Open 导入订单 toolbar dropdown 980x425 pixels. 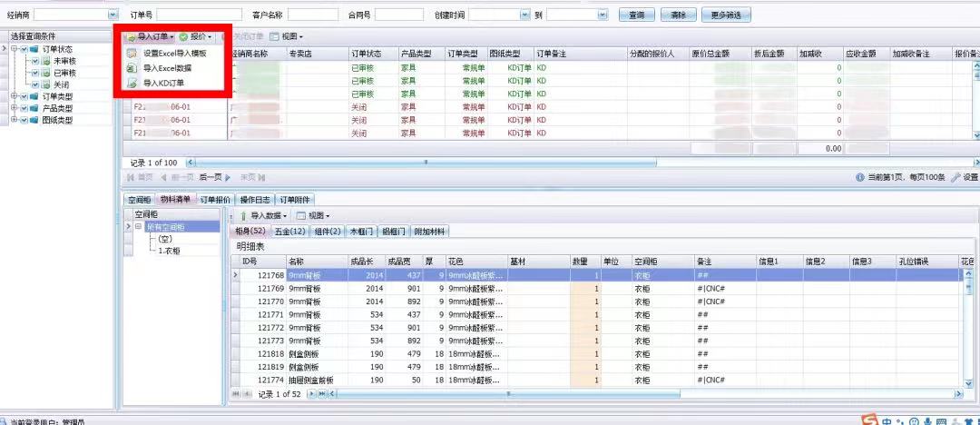(151, 37)
